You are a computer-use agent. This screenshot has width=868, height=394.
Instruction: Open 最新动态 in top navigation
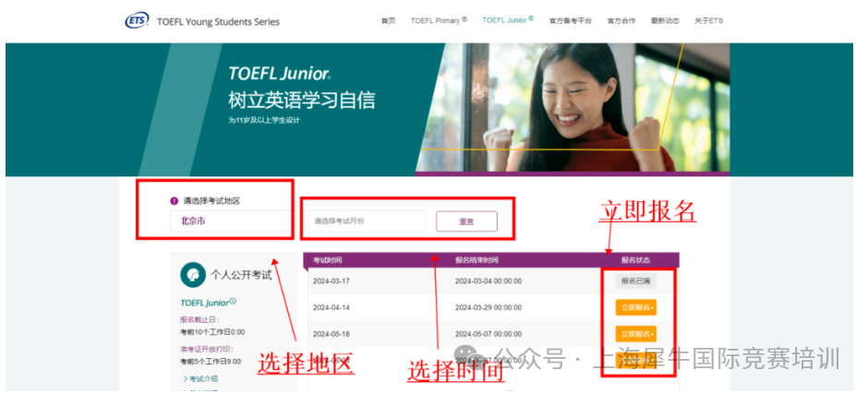tap(664, 20)
